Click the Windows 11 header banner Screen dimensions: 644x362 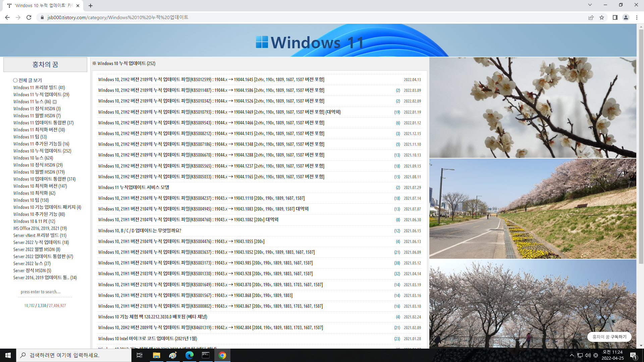click(318, 40)
